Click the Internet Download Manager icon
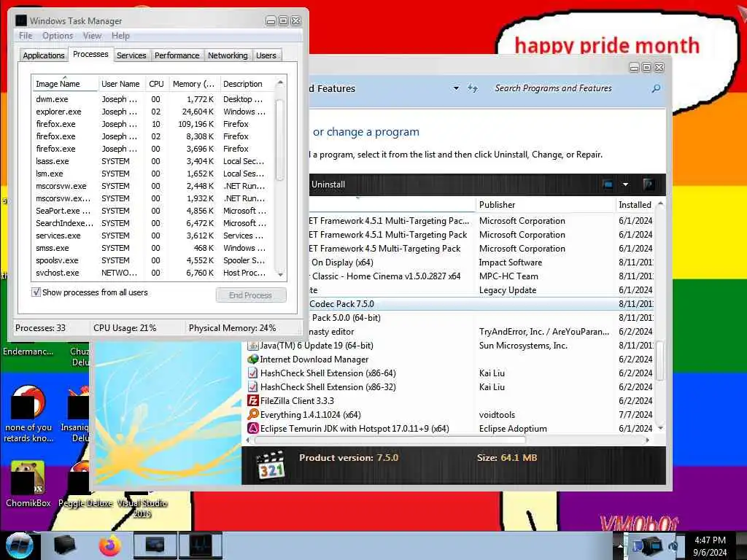 (x=253, y=359)
